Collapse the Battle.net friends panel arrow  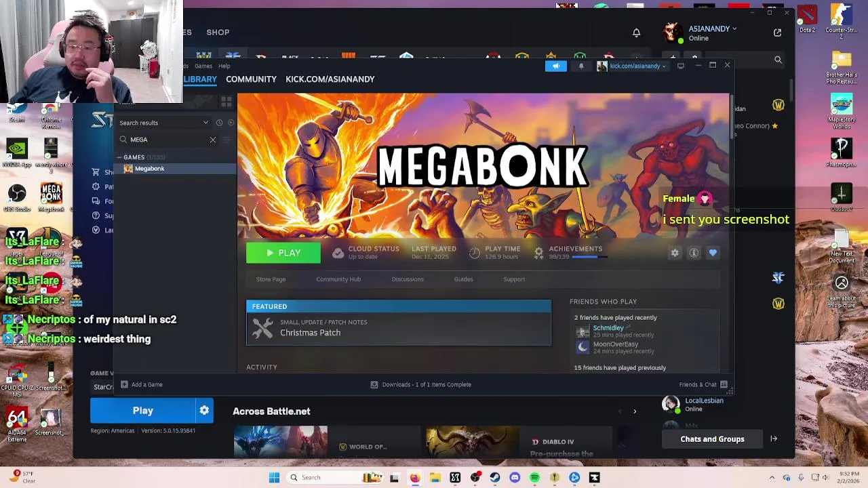774,439
